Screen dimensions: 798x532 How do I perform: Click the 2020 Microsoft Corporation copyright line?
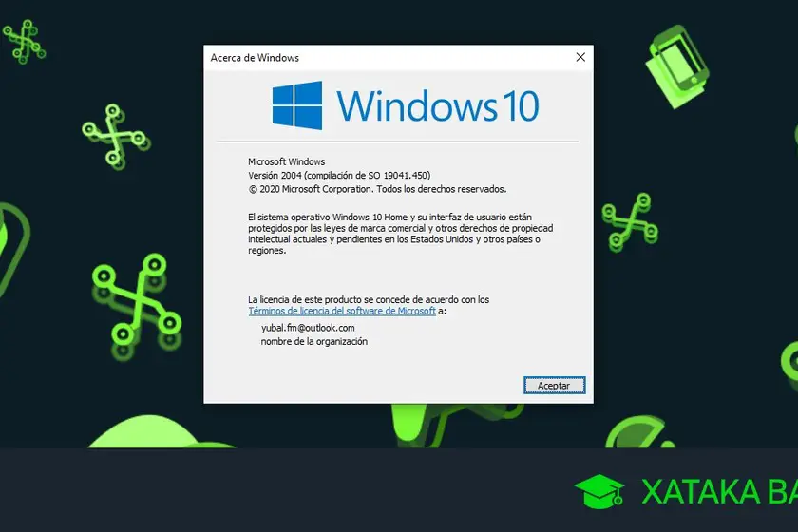pos(377,189)
